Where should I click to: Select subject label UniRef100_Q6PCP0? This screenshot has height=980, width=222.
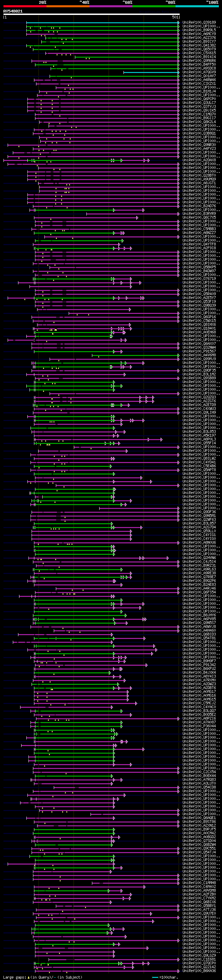(199, 99)
